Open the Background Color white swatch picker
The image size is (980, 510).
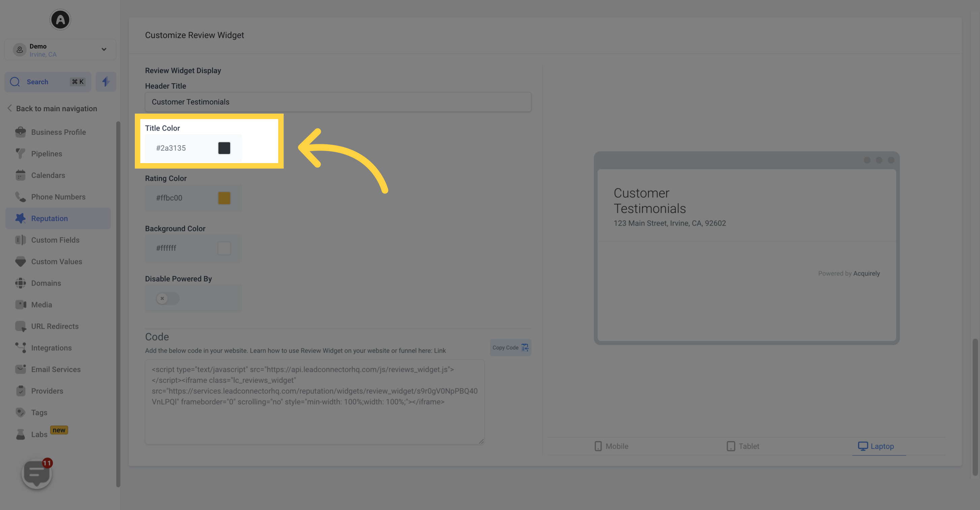(224, 248)
